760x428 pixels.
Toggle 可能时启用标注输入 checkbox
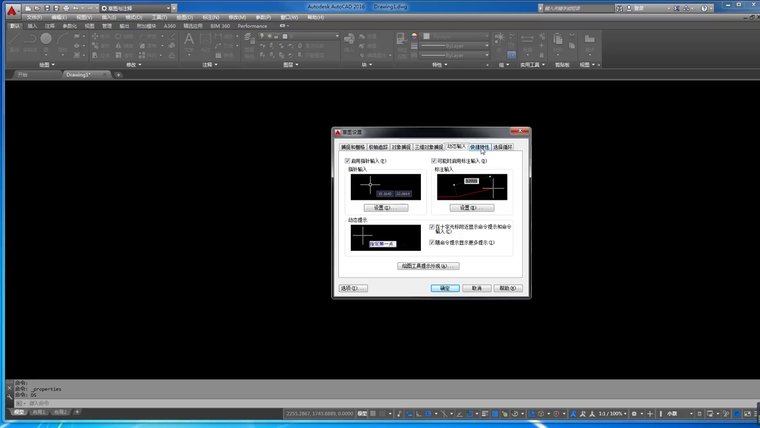(435, 161)
